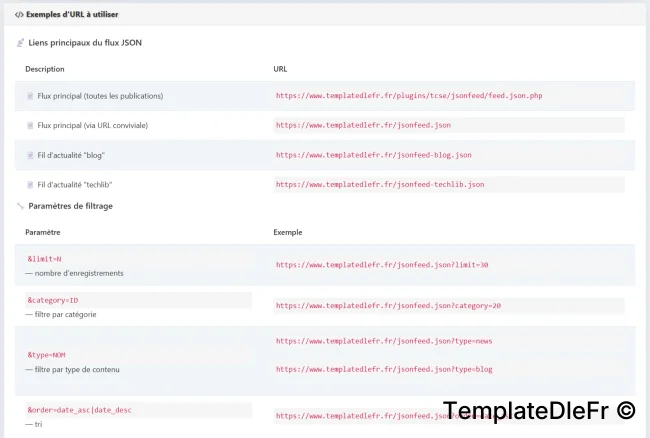Click document icon for Flux principal toutes publications

coord(30,96)
